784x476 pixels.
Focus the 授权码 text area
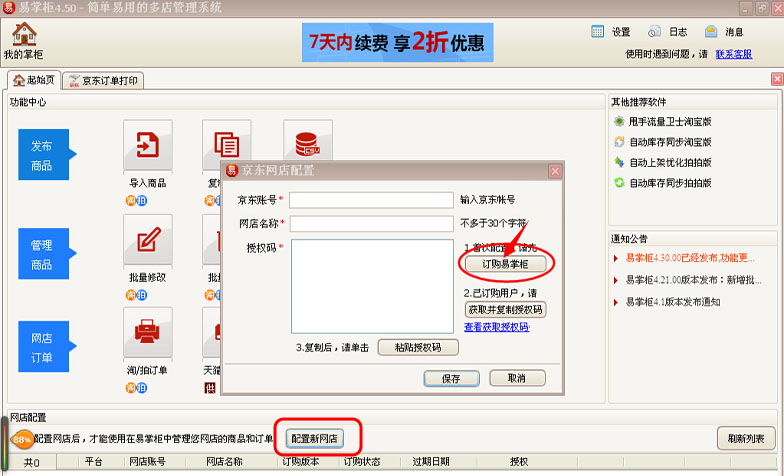pyautogui.click(x=372, y=286)
